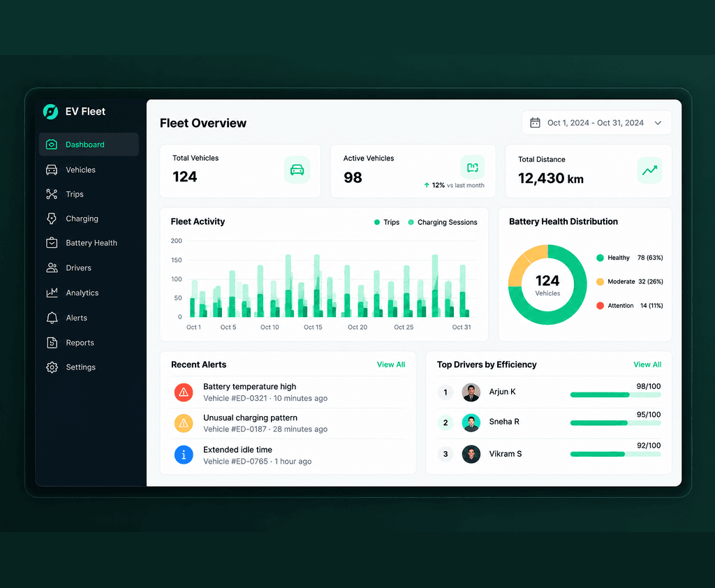The image size is (715, 588).
Task: Click the 98/100 score for Arjun K
Action: (649, 386)
